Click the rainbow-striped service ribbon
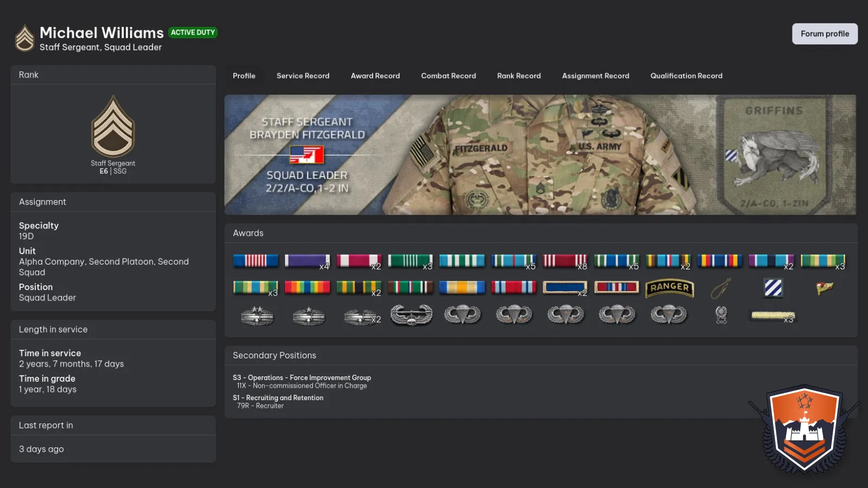 [x=307, y=287]
